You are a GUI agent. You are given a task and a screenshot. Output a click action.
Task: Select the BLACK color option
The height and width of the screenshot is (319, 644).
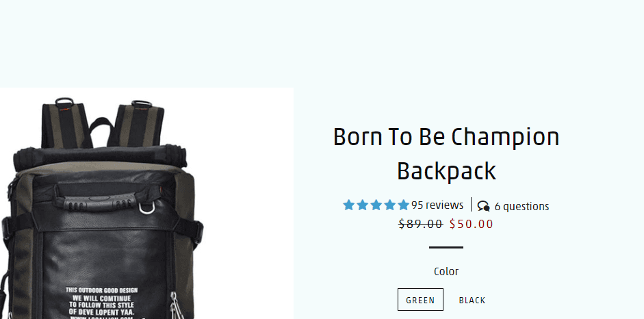click(x=472, y=300)
